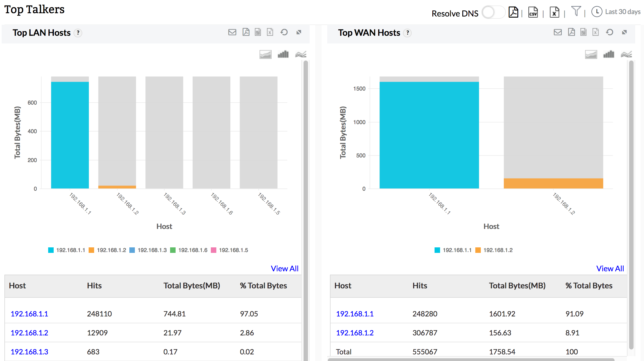Open Top WAN Hosts help question mark

click(x=408, y=33)
